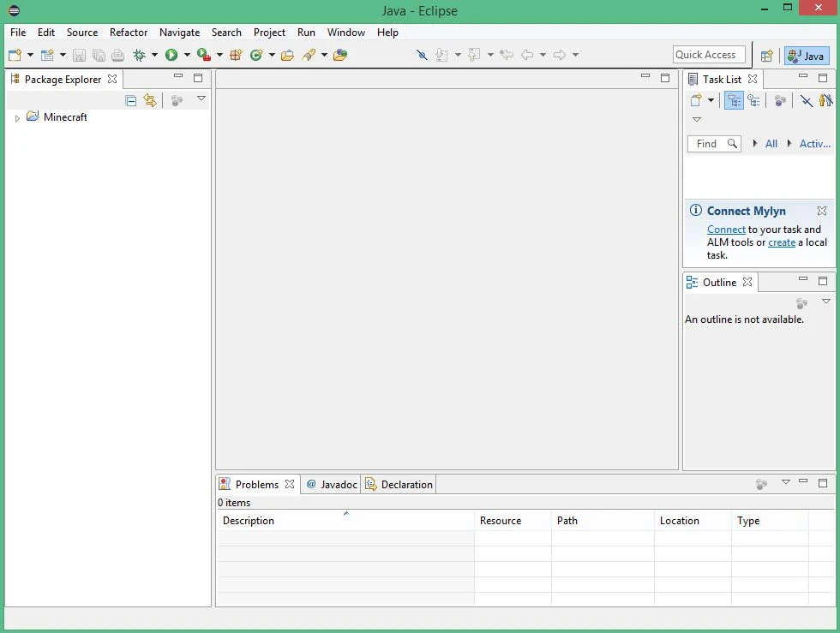Click the Connect link in Mylyn panel
840x633 pixels.
click(x=726, y=230)
